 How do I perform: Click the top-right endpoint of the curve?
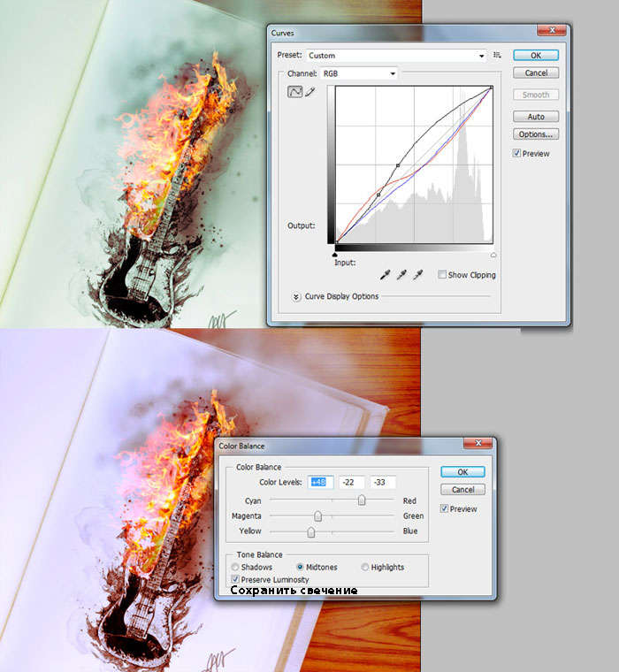tap(492, 88)
